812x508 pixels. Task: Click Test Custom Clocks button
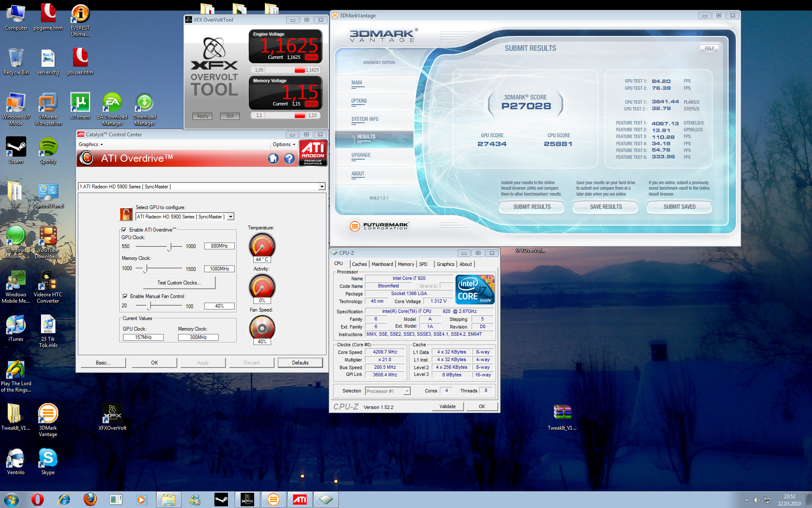pos(179,283)
